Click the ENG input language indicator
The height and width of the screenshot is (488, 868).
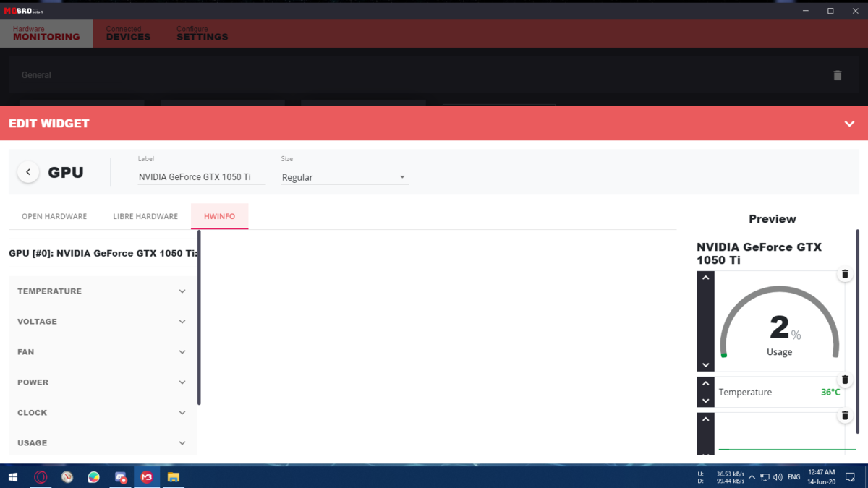pos(793,477)
